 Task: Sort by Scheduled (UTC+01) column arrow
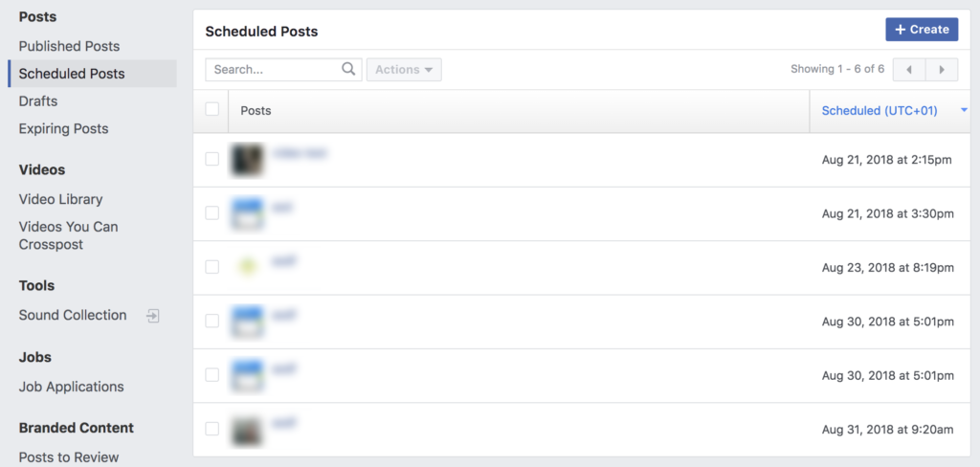[x=963, y=111]
